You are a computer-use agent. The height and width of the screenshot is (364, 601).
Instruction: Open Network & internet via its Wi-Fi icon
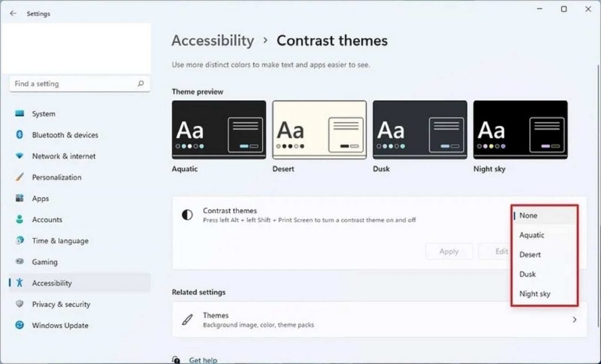(20, 156)
